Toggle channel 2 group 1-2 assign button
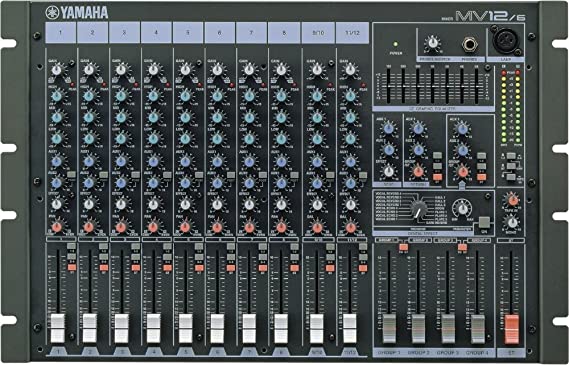The height and width of the screenshot is (365, 569). [x=103, y=247]
